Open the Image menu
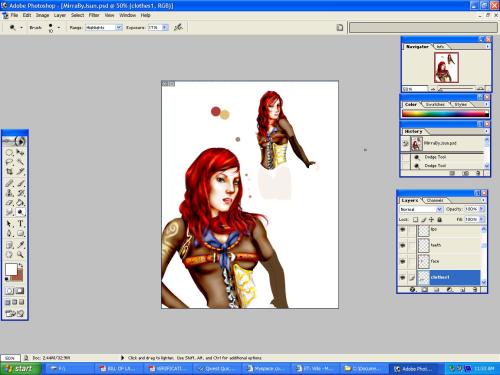 point(42,15)
